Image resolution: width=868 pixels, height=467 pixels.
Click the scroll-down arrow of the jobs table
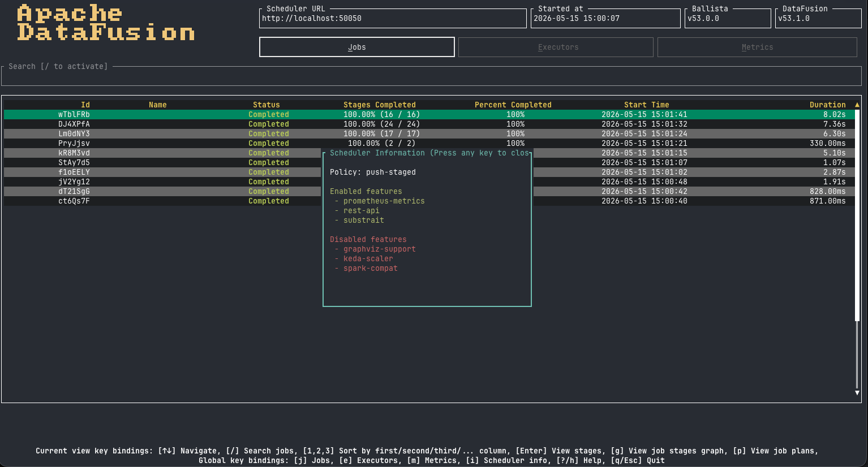[857, 392]
